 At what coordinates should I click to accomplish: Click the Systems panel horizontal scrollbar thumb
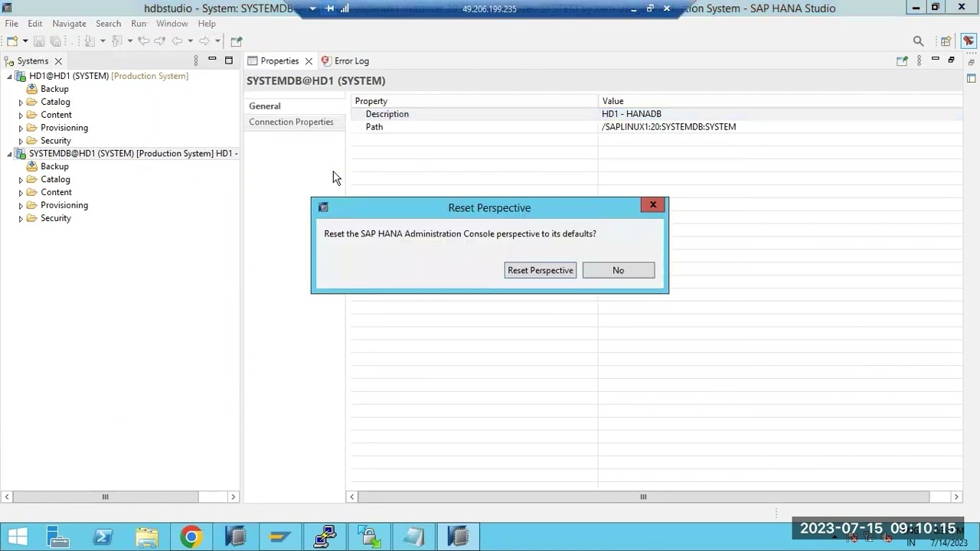(x=106, y=497)
